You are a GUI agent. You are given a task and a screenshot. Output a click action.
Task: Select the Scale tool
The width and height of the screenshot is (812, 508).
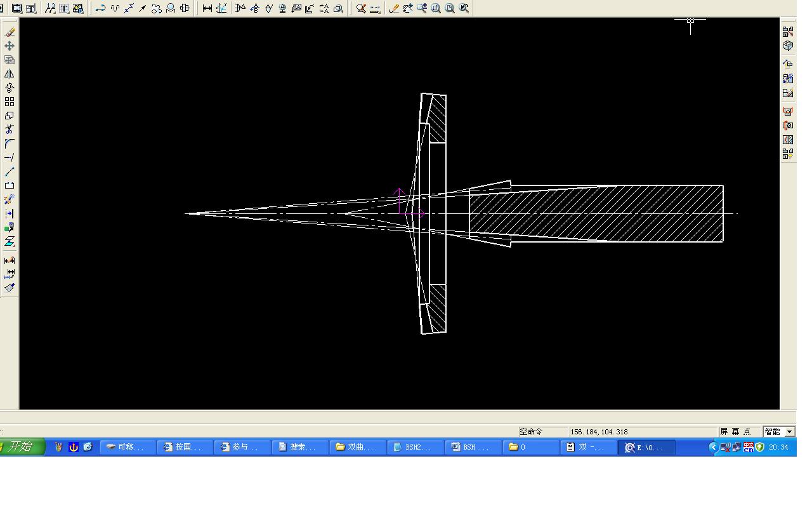[x=10, y=116]
